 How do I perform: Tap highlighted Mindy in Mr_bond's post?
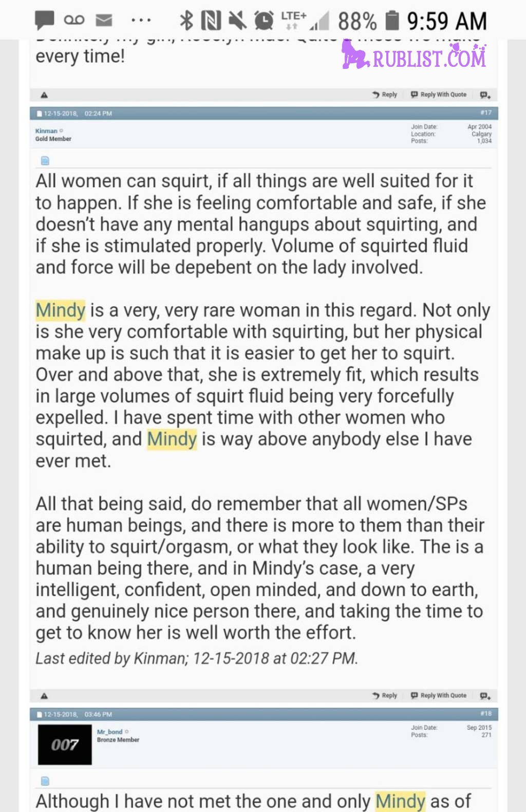[x=401, y=801]
